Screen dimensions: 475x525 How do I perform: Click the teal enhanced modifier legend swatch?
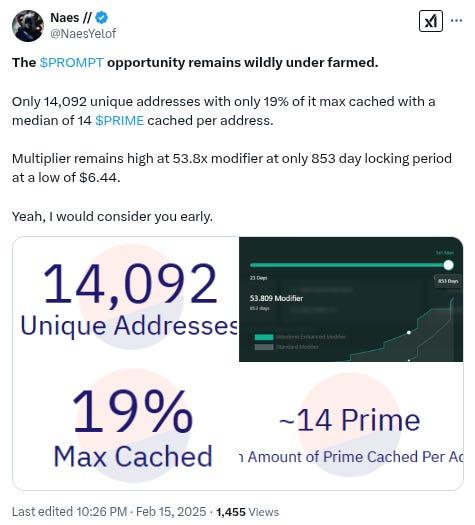[264, 337]
